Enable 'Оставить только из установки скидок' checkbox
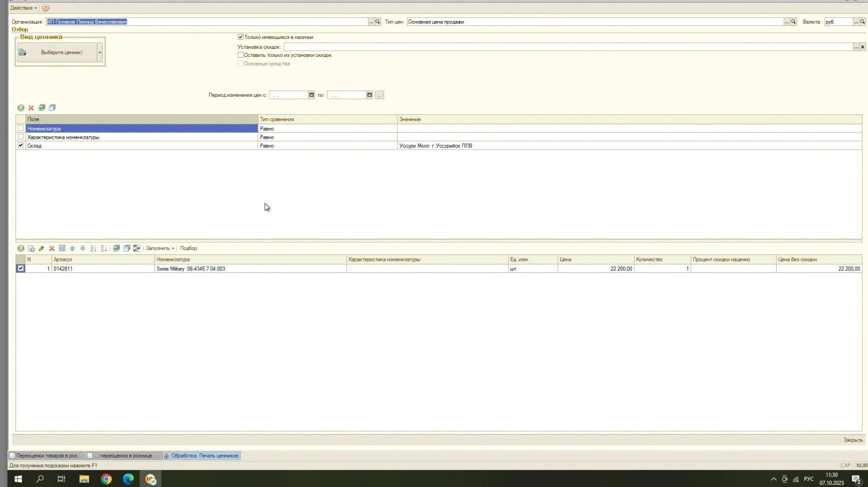This screenshot has width=868, height=487. tap(240, 55)
